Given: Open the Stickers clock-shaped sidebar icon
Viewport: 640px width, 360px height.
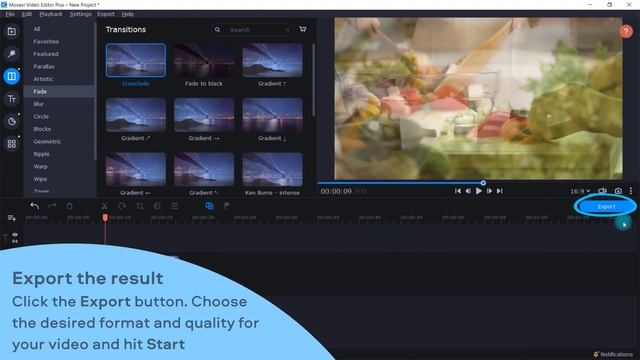Looking at the screenshot, I should pyautogui.click(x=11, y=121).
